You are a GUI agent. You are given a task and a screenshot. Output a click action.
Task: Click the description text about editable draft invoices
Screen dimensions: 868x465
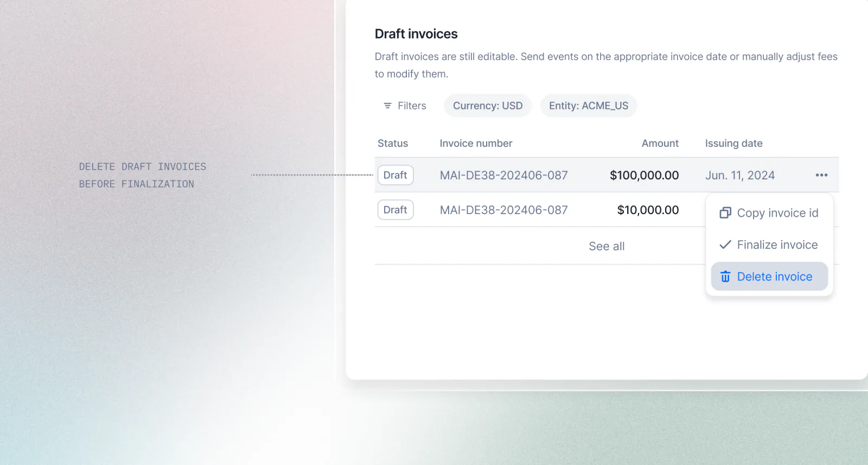606,65
